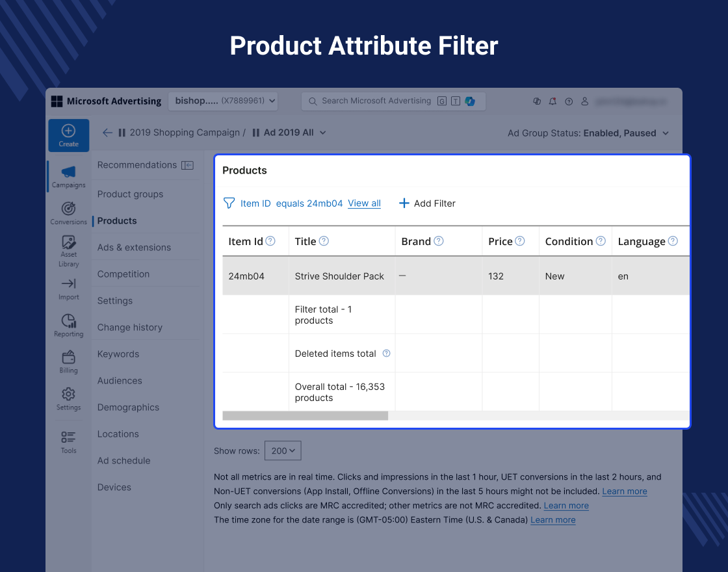Click Learn more about MRC accreditation

tap(566, 506)
